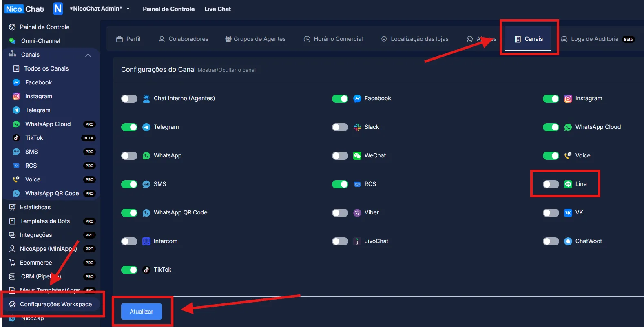Image resolution: width=644 pixels, height=327 pixels.
Task: Open Painel de Controle in top bar
Action: [x=168, y=9]
